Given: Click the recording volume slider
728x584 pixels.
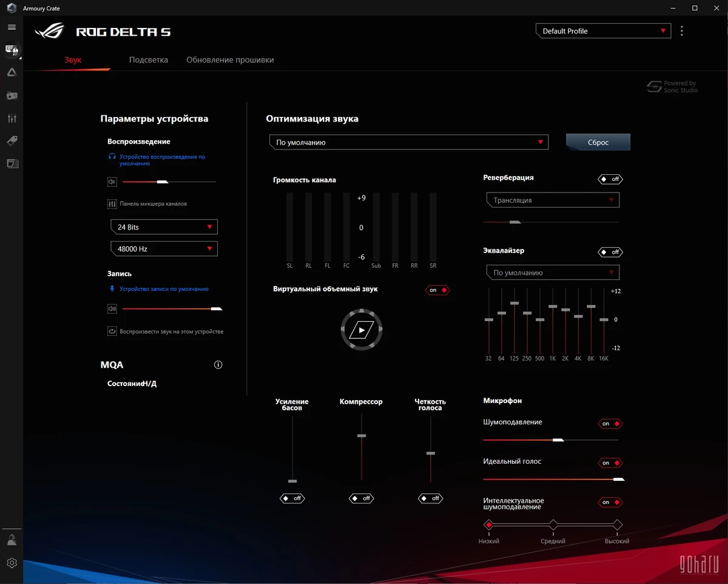Looking at the screenshot, I should [172, 309].
